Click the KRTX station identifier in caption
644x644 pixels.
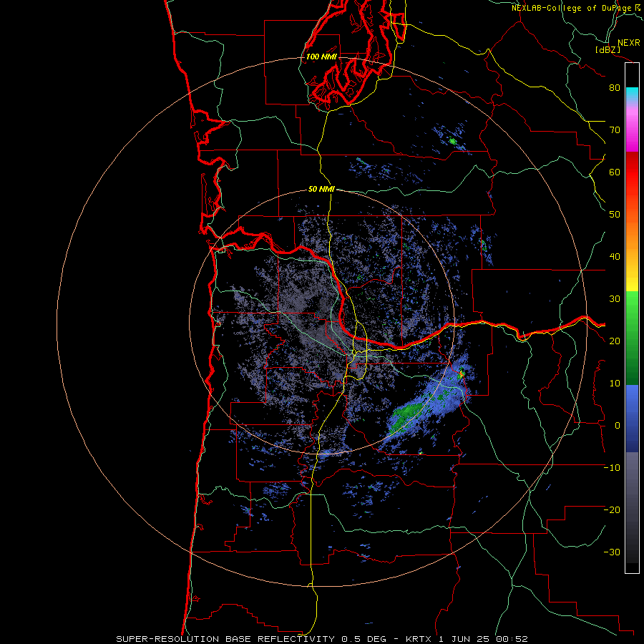tap(418, 639)
